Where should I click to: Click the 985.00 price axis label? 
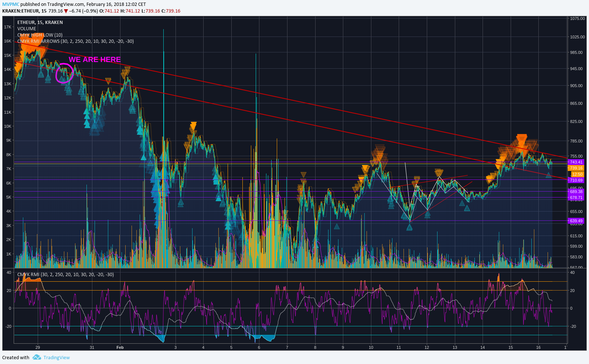click(576, 52)
